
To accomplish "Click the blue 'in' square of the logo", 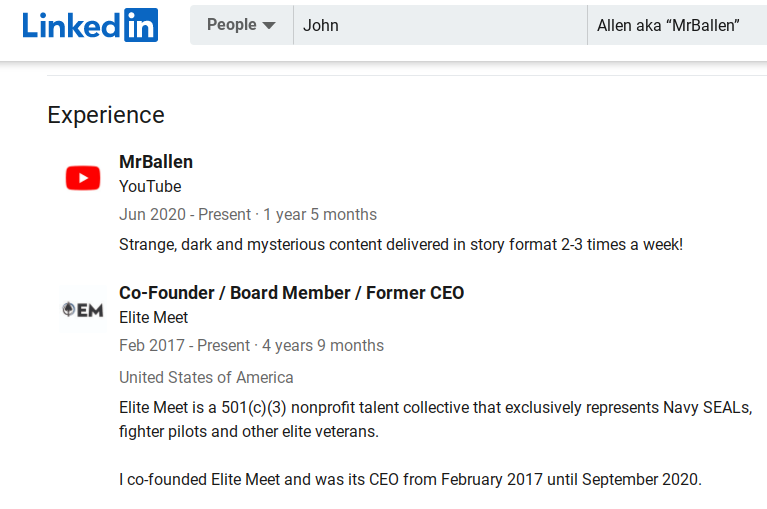I will 141,25.
